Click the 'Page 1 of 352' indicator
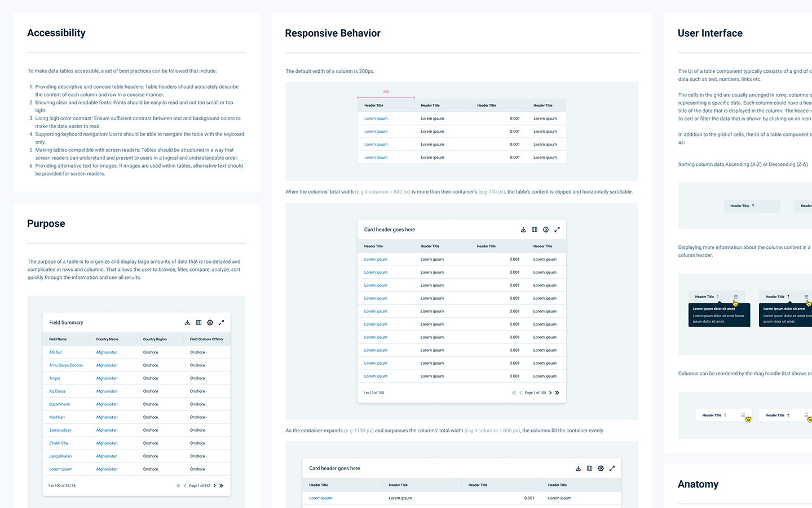Screen dimensions: 812x508 (200, 485)
